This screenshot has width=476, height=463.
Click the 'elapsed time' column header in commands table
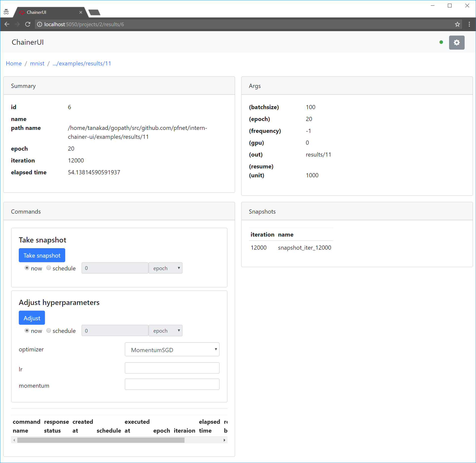click(x=209, y=426)
